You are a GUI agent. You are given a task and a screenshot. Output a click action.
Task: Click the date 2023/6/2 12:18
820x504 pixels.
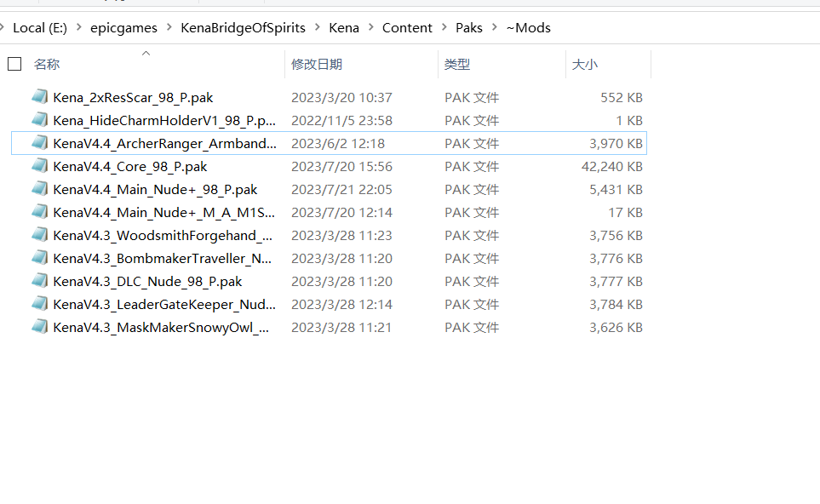point(338,144)
